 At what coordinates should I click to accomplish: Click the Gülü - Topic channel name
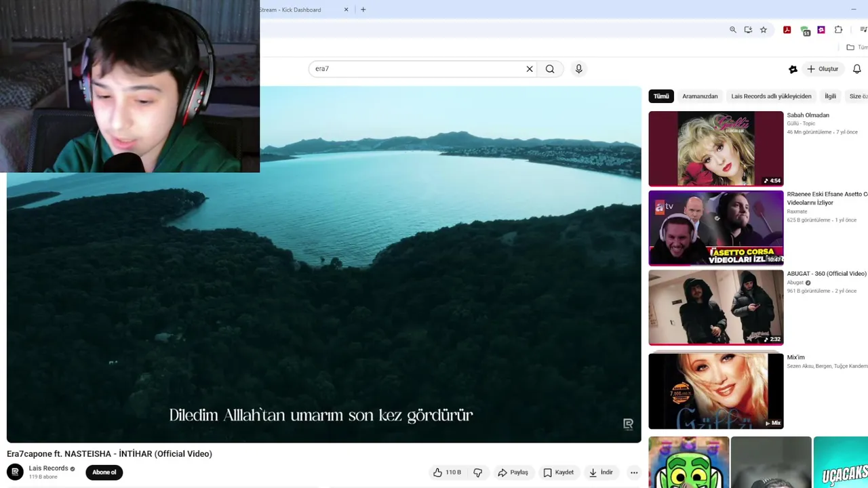click(801, 123)
